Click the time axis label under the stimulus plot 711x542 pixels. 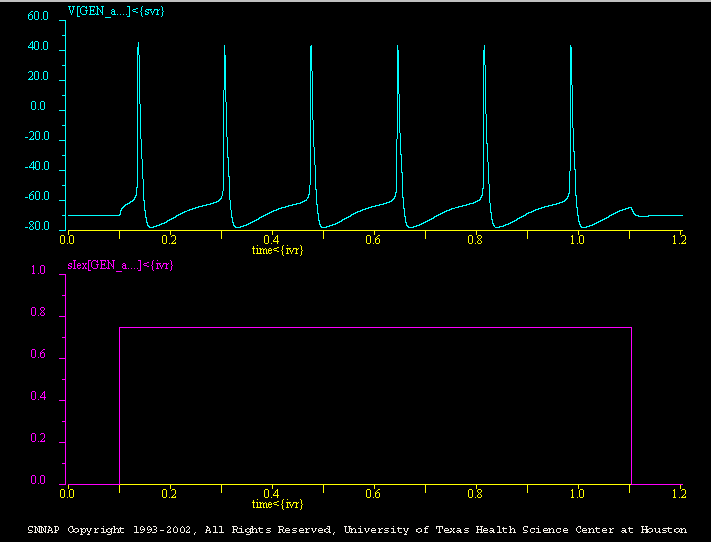click(277, 503)
